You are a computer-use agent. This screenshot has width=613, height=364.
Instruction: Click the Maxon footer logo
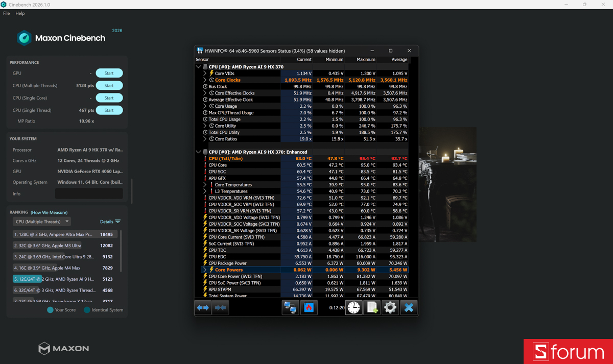click(x=64, y=348)
